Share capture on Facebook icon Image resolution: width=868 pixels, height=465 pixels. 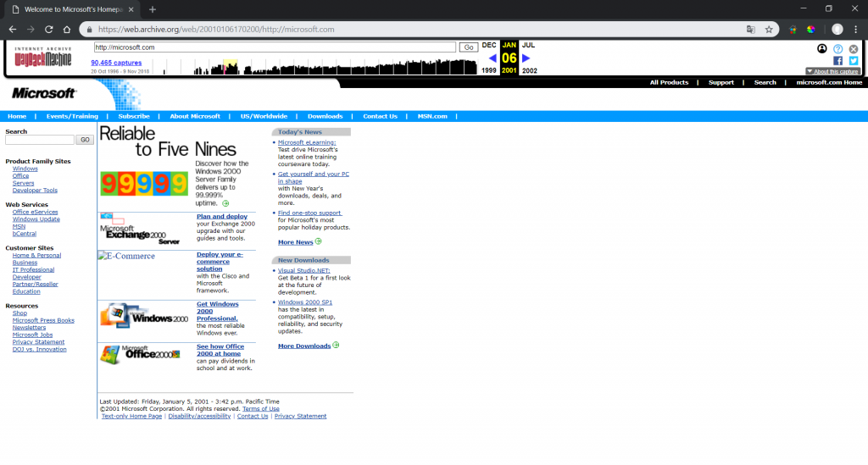[x=838, y=61]
